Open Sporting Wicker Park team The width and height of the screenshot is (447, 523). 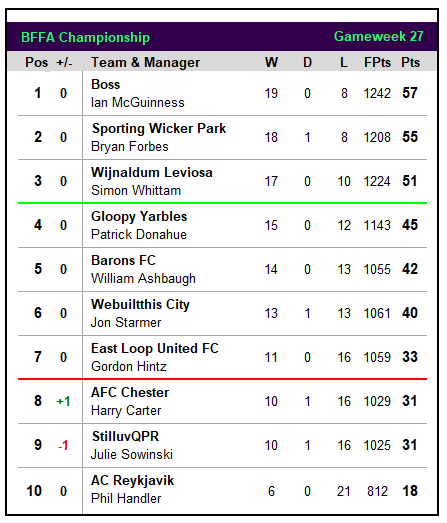159,128
